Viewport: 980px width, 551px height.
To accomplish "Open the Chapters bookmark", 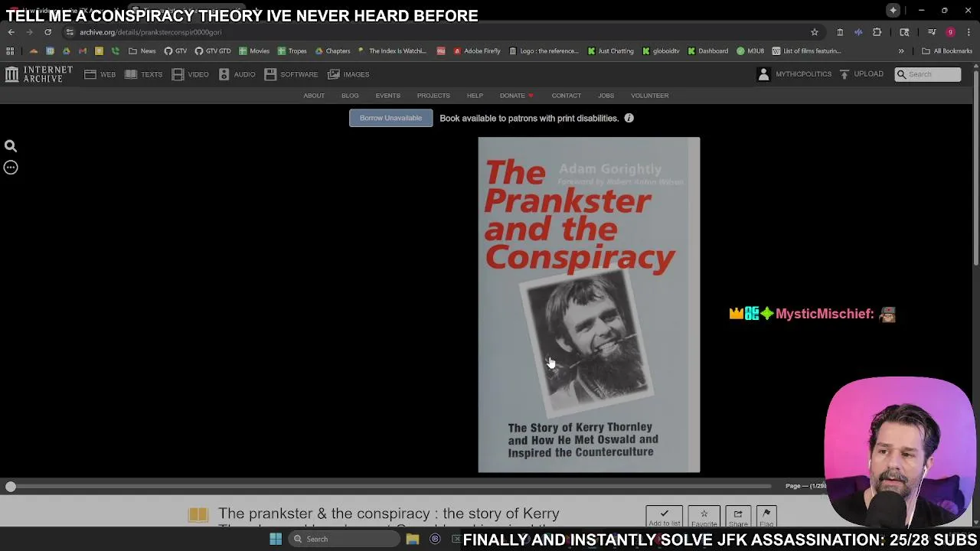I will (x=332, y=51).
